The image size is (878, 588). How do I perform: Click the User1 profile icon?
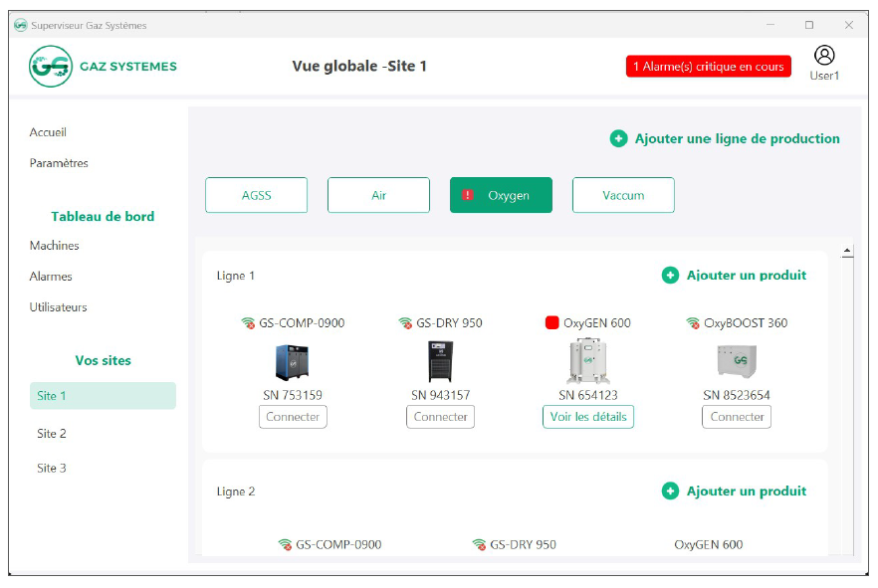pyautogui.click(x=824, y=56)
